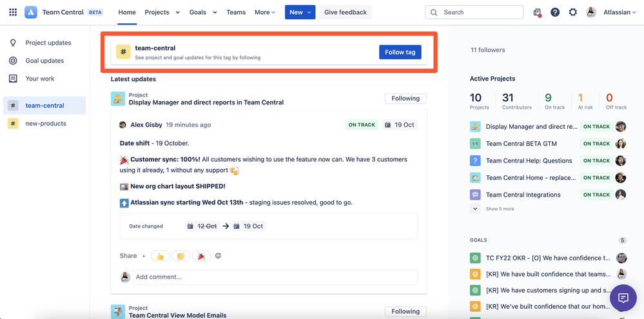Click the Share link under the update
This screenshot has height=319, width=644.
click(x=128, y=256)
